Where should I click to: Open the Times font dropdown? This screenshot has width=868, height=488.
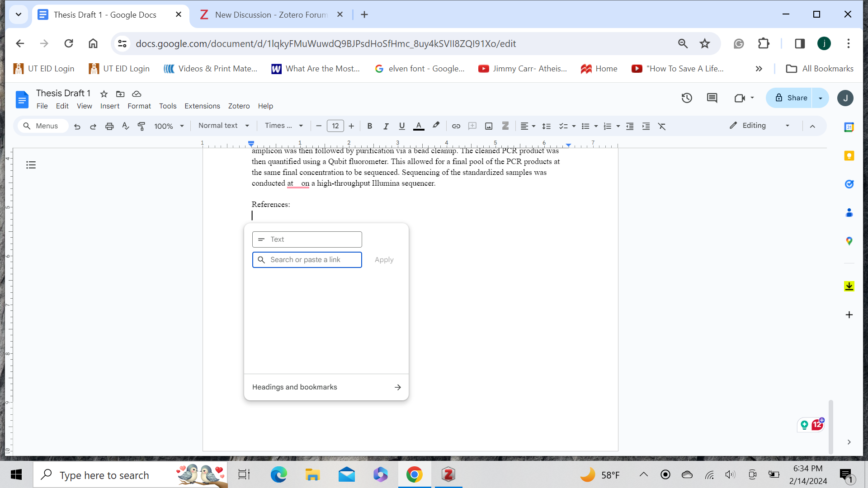pos(283,126)
